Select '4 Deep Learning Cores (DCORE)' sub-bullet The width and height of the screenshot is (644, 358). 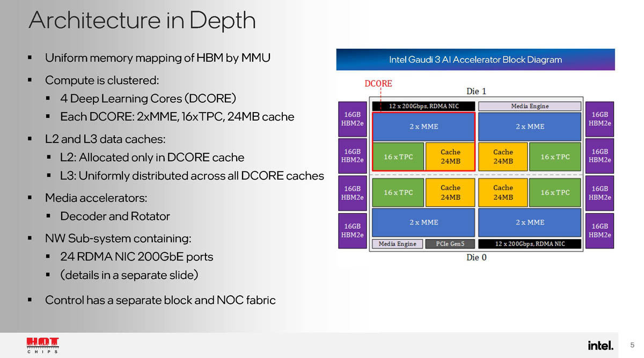tap(148, 99)
